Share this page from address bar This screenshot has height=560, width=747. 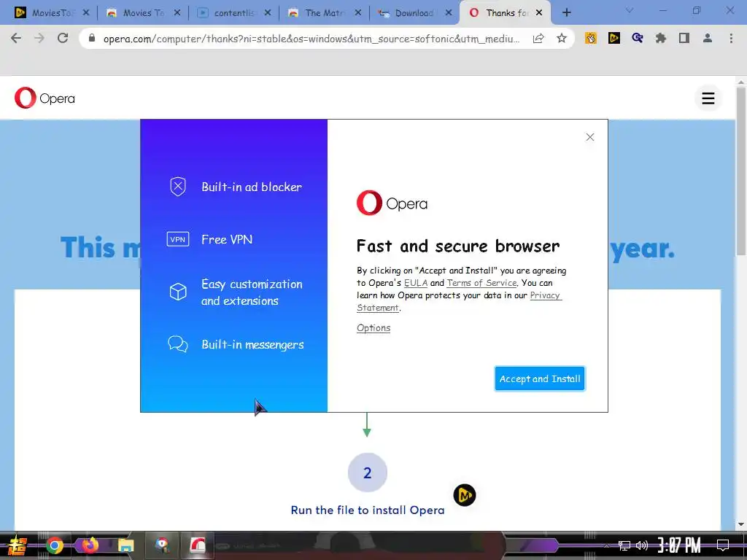(538, 38)
